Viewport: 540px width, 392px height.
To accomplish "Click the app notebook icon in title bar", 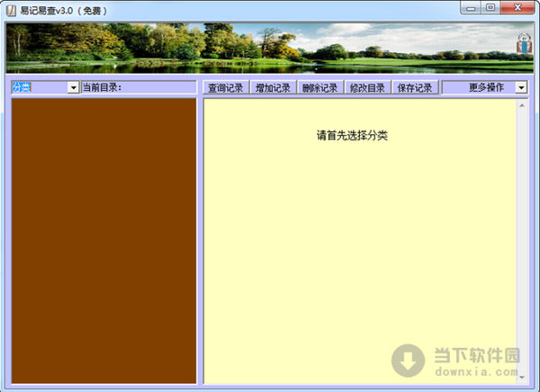I will click(x=11, y=11).
